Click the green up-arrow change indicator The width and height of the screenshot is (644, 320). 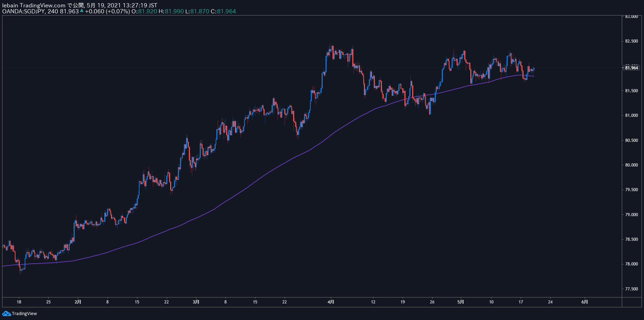coord(82,11)
